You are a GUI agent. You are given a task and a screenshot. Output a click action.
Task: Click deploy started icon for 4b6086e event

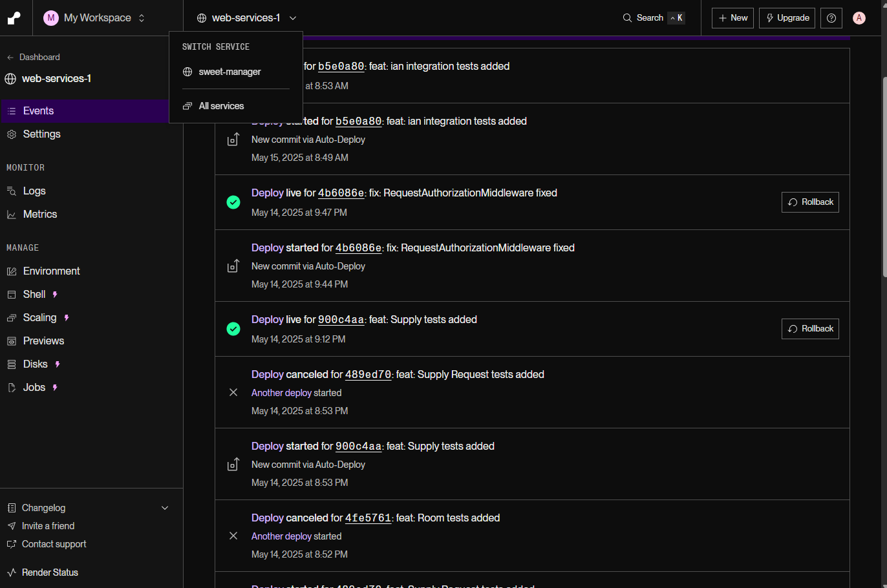click(x=233, y=266)
